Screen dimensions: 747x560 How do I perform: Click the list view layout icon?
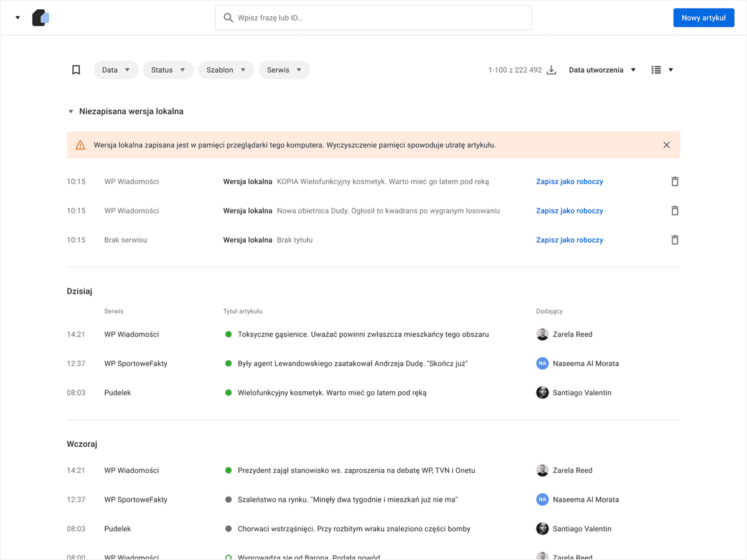click(656, 70)
